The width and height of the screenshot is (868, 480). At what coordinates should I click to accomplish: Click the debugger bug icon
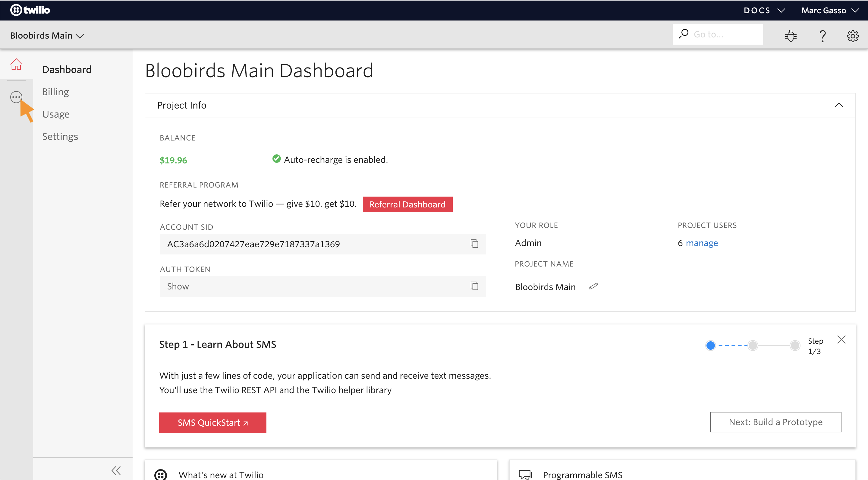tap(791, 35)
